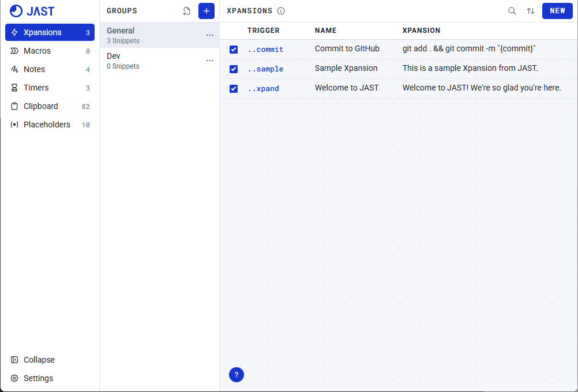
Task: Click the Macros arrows icon
Action: click(x=14, y=51)
